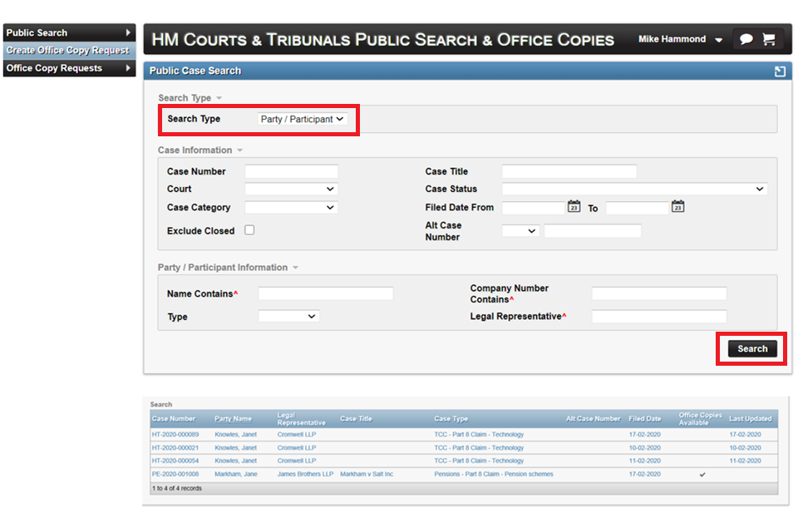Open the chat messages icon
The height and width of the screenshot is (532, 798).
746,39
